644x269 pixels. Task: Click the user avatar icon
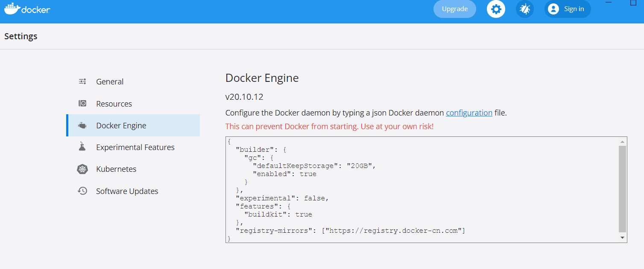coord(553,9)
